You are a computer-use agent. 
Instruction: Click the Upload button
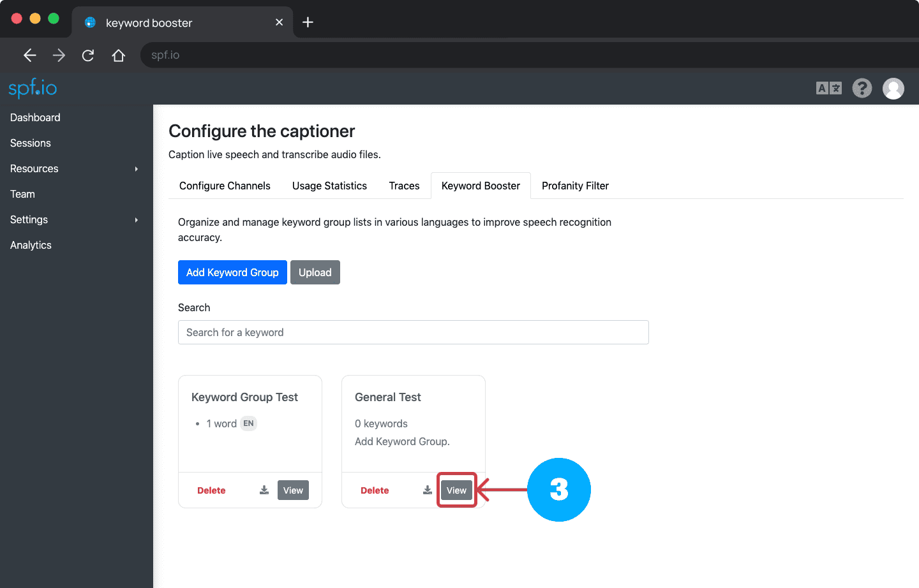tap(315, 272)
